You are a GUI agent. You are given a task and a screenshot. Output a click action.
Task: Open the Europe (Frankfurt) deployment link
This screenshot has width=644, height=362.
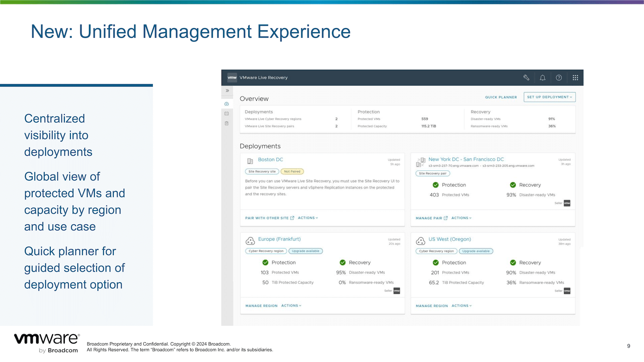pyautogui.click(x=279, y=239)
